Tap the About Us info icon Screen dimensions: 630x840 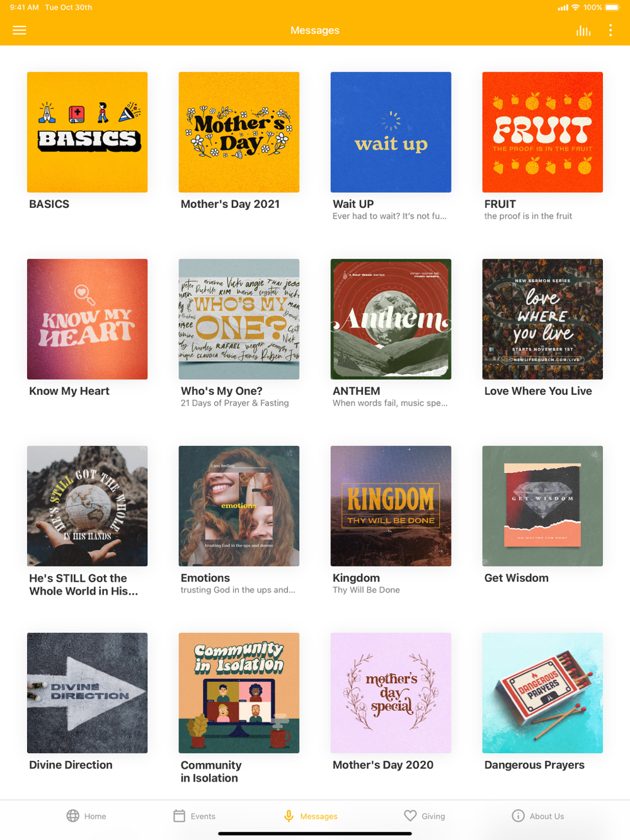point(518,816)
